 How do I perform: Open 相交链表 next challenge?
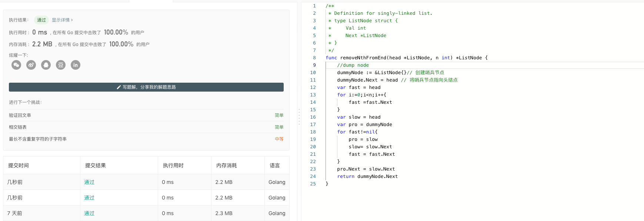click(x=18, y=127)
